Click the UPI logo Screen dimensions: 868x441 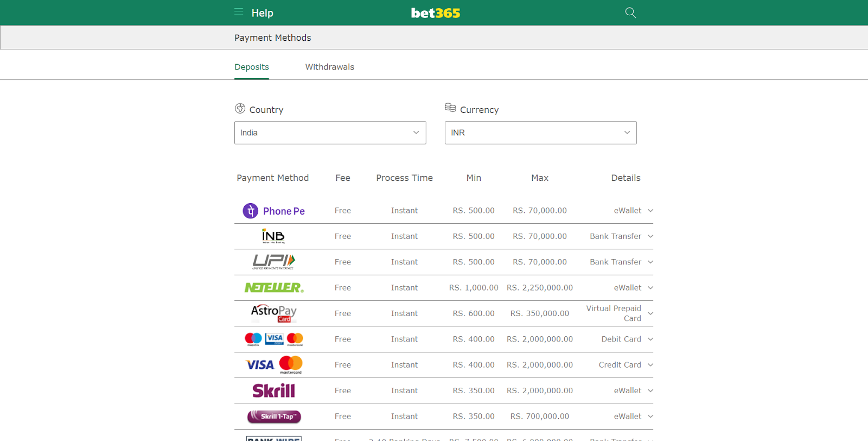(273, 262)
